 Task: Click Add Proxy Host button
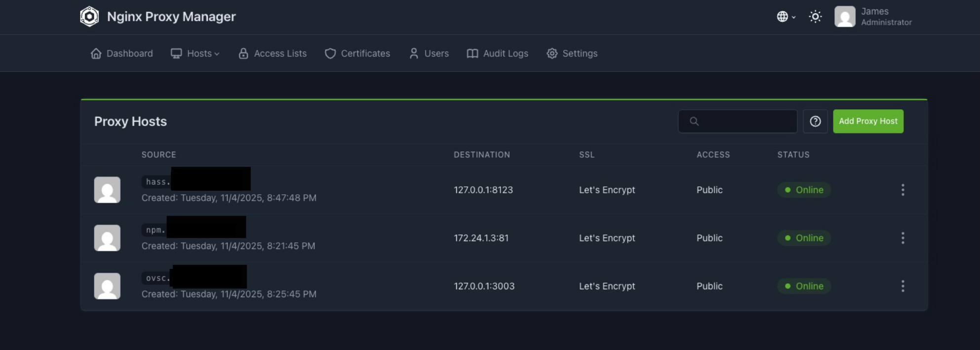[x=868, y=121]
